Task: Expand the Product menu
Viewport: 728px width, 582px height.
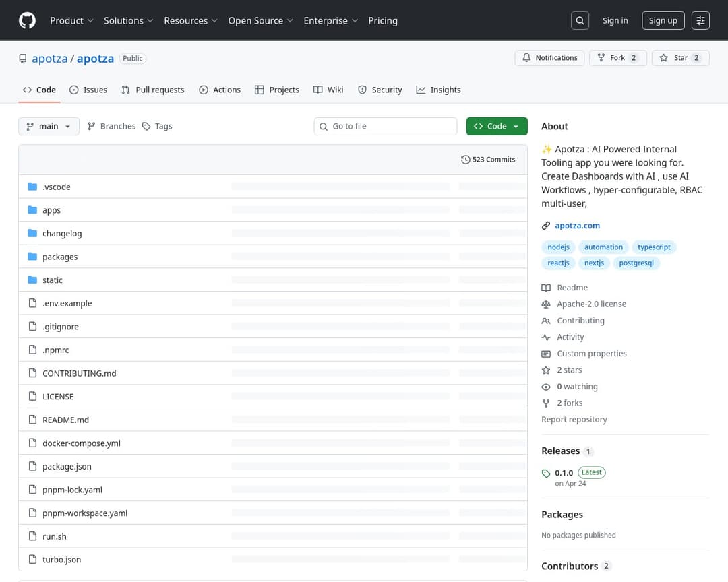Action: [x=71, y=21]
